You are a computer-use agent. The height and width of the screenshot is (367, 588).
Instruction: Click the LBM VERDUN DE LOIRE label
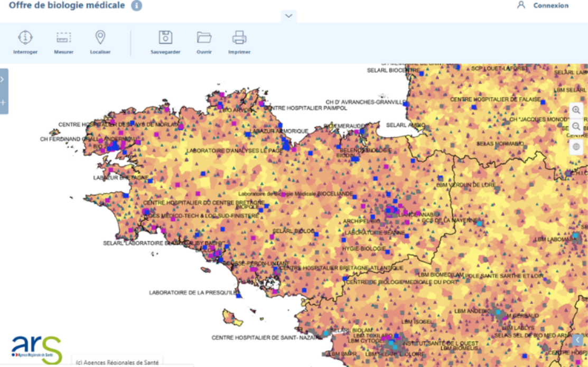point(466,185)
